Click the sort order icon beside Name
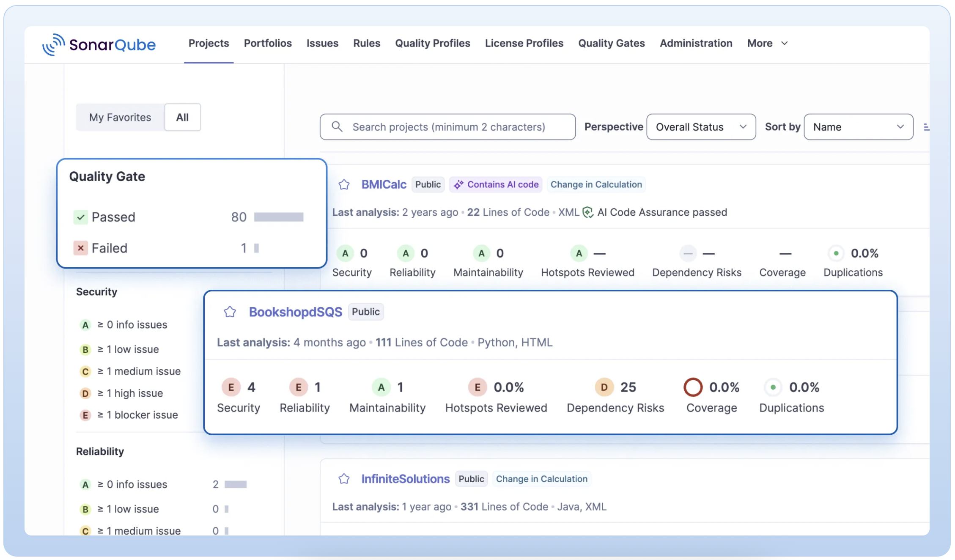 (926, 127)
